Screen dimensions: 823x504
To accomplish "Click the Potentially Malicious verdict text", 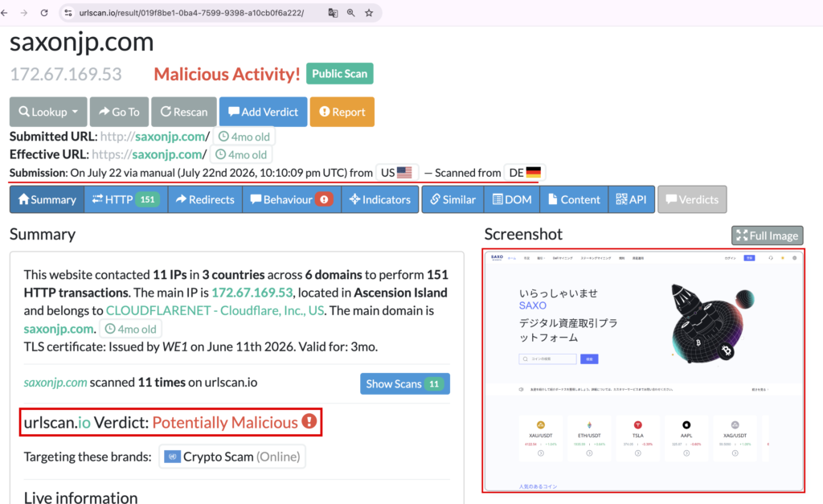I will [x=225, y=422].
